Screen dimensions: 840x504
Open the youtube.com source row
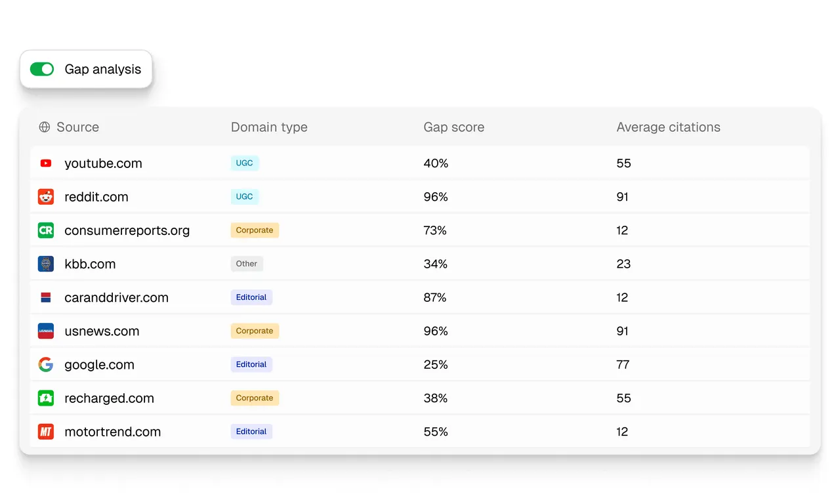tap(420, 163)
